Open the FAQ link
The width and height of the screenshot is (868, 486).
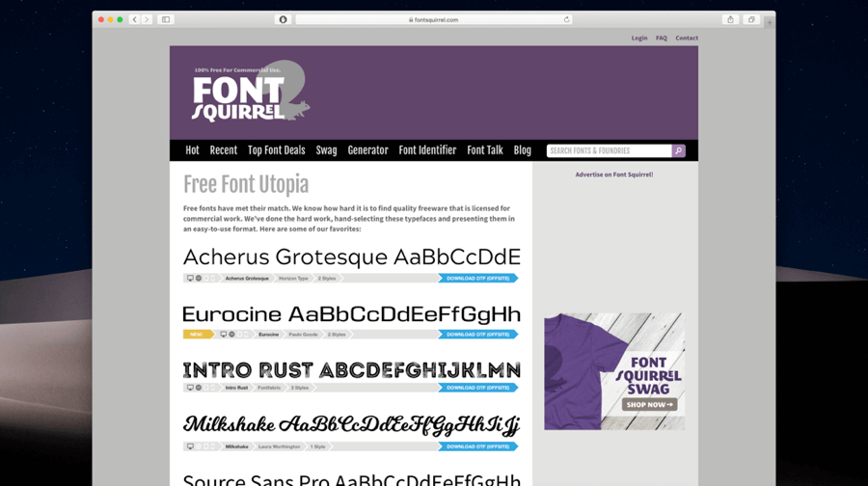(x=662, y=39)
